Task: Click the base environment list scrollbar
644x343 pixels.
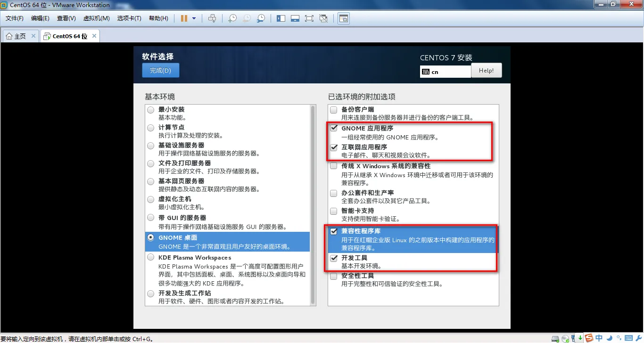Action: pos(313,205)
